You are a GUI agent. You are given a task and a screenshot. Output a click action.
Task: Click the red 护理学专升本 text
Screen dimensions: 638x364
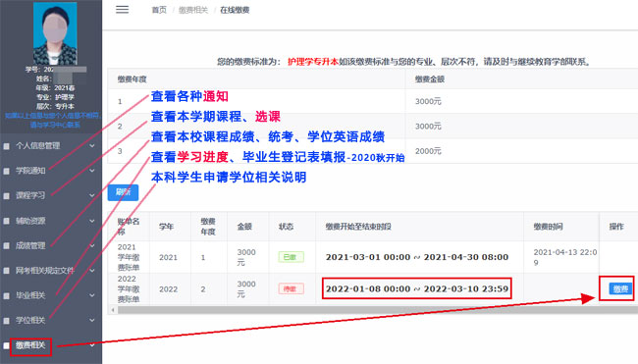click(313, 62)
